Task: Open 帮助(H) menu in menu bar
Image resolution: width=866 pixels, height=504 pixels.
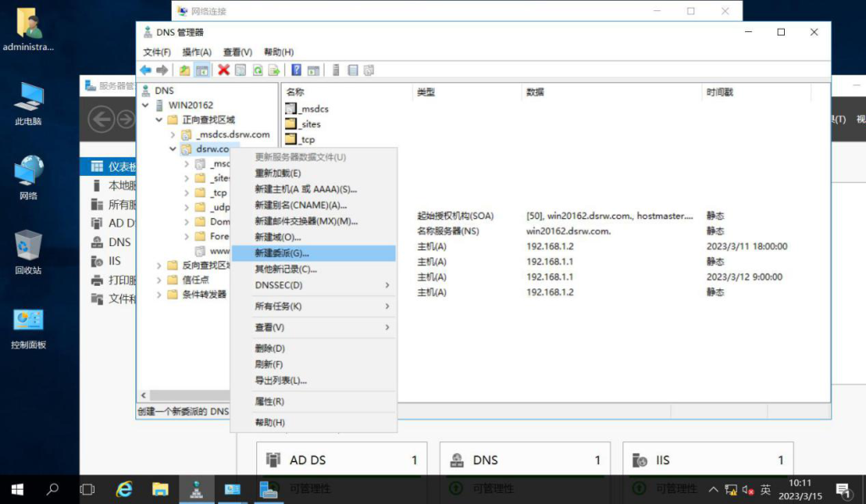Action: (278, 52)
